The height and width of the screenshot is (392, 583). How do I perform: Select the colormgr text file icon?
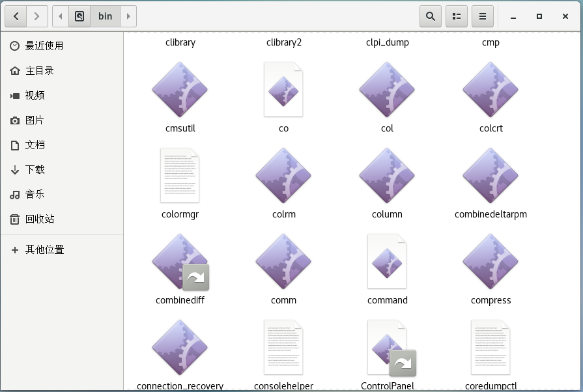[180, 175]
